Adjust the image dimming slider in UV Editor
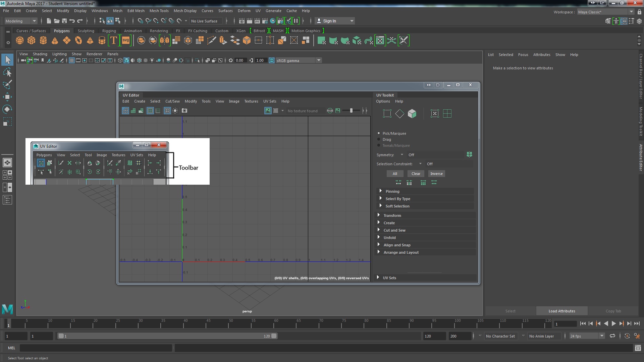The image size is (644, 362). point(352,111)
